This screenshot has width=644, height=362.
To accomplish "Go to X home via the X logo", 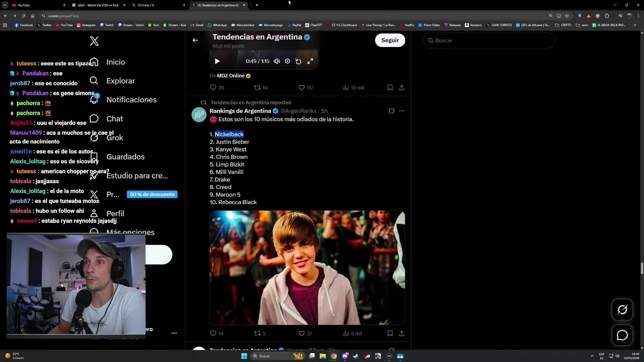I will coord(94,41).
